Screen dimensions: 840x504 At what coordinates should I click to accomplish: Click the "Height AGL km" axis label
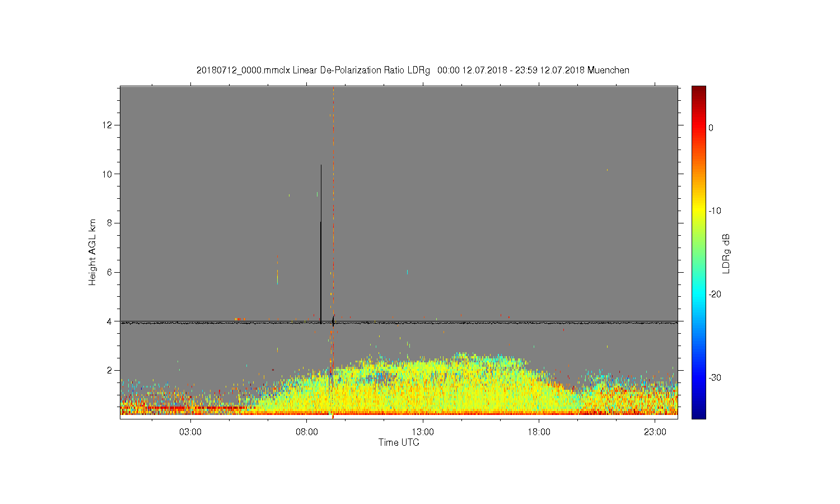pyautogui.click(x=92, y=252)
